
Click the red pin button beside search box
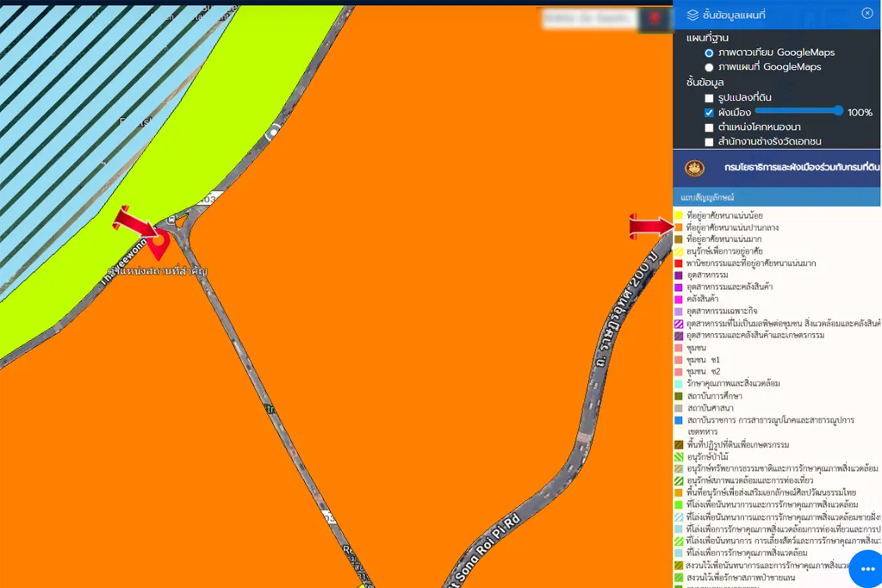click(x=655, y=18)
